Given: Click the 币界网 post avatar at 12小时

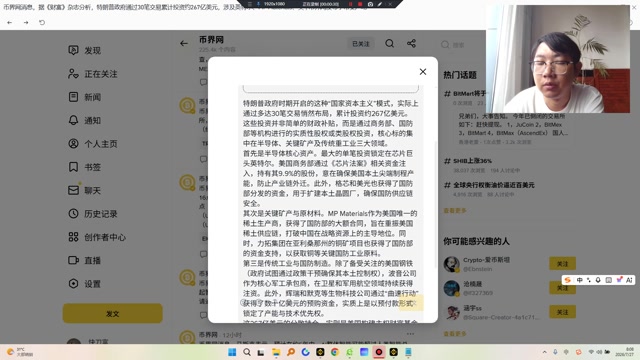Looking at the screenshot, I should point(187,337).
